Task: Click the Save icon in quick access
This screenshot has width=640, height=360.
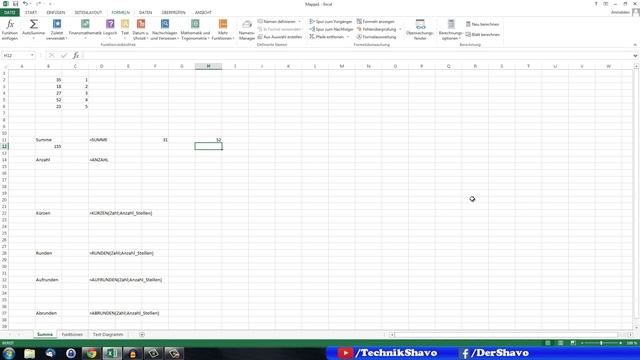Action: pyautogui.click(x=16, y=4)
